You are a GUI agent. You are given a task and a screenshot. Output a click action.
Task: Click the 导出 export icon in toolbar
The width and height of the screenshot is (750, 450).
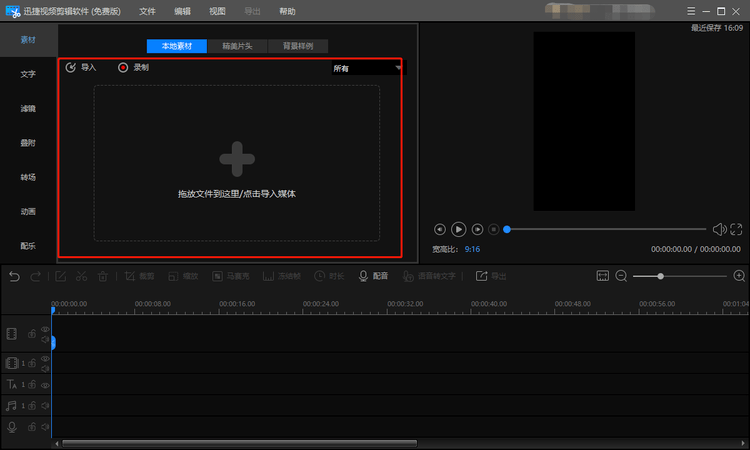tap(482, 276)
